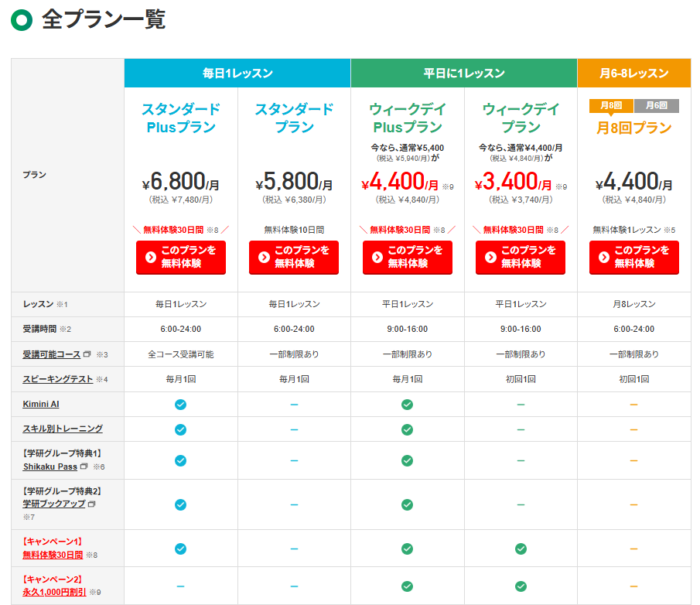The height and width of the screenshot is (605, 700).
Task: Click the 永久1,000円割引 checkmark under ウィークデイプラン
Action: pos(521,586)
